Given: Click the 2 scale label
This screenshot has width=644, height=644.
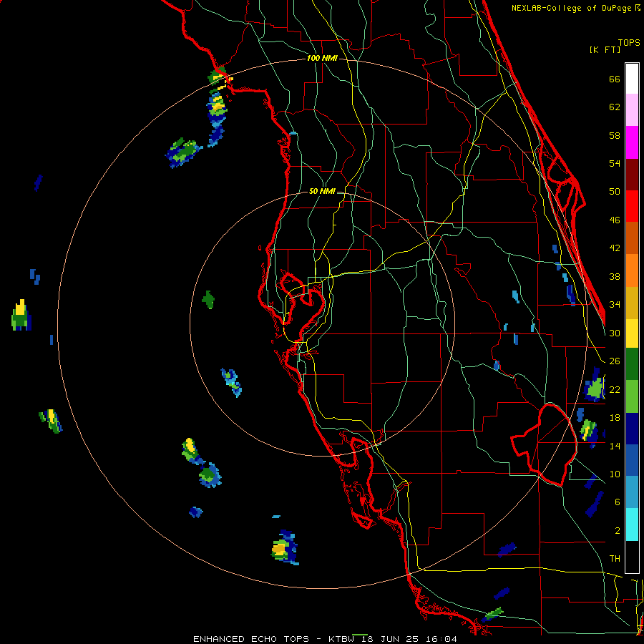Looking at the screenshot, I should (x=617, y=530).
